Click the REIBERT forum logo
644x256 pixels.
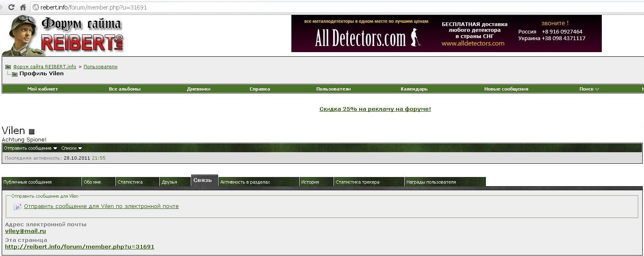coord(63,36)
